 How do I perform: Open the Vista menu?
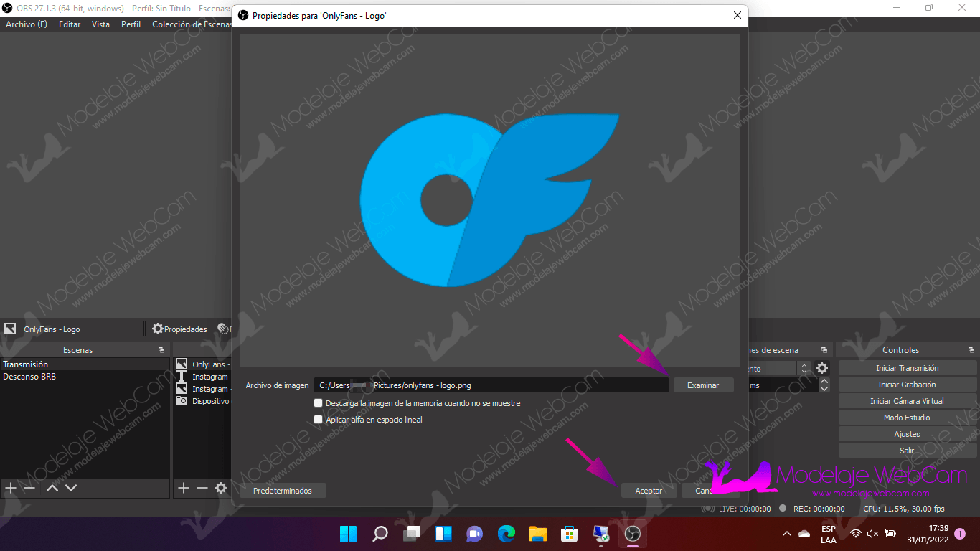tap(100, 24)
